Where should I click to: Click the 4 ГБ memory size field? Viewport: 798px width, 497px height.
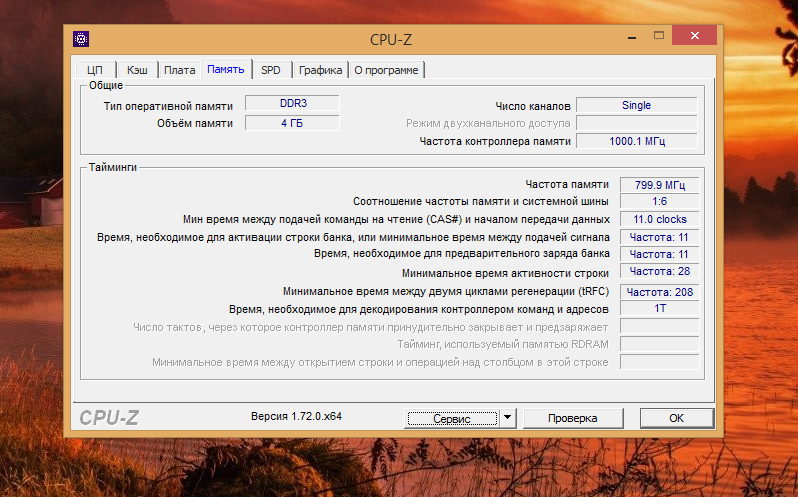tap(292, 123)
